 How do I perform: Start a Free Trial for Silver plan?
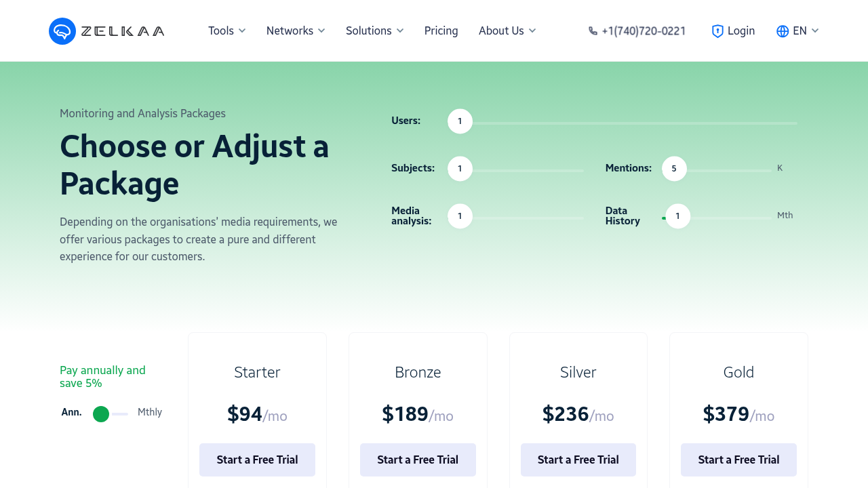tap(578, 460)
